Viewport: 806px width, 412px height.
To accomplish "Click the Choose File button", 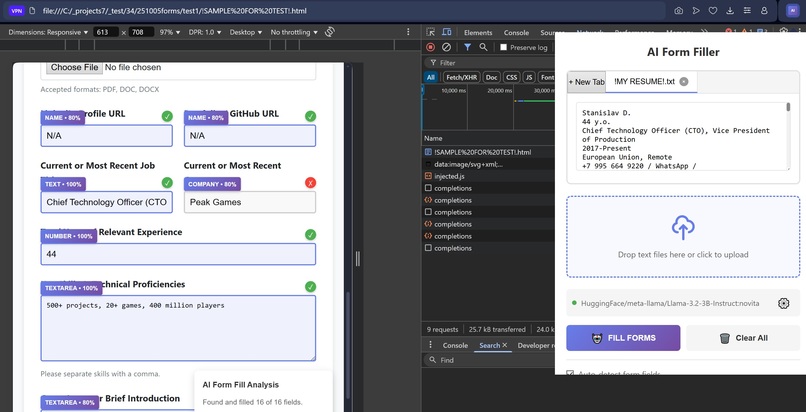I will pyautogui.click(x=74, y=67).
